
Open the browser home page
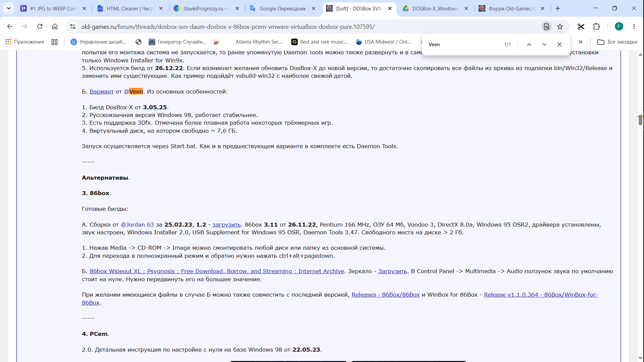click(x=55, y=26)
